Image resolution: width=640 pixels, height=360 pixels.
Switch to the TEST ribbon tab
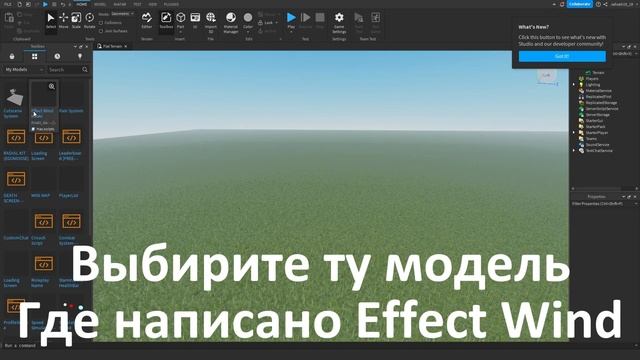[x=137, y=4]
